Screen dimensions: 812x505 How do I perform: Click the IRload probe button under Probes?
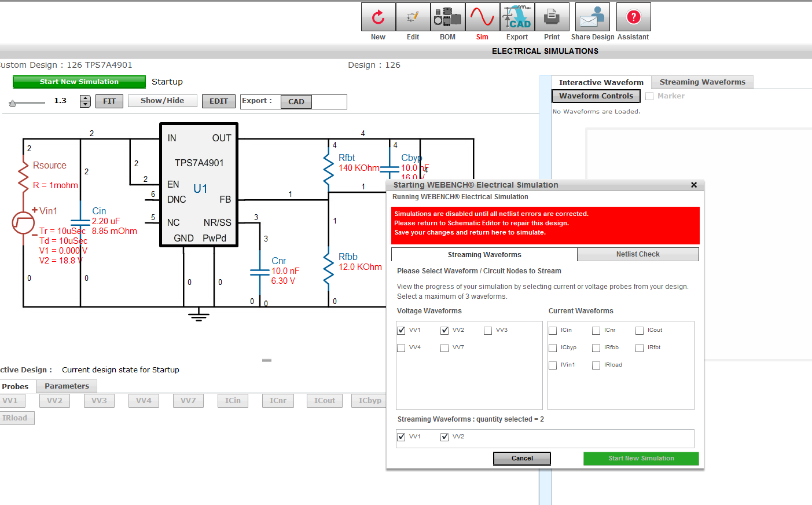click(x=16, y=418)
